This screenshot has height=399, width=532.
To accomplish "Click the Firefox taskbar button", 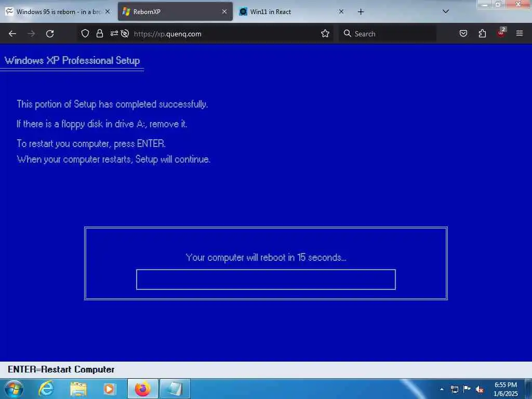I will (x=143, y=389).
